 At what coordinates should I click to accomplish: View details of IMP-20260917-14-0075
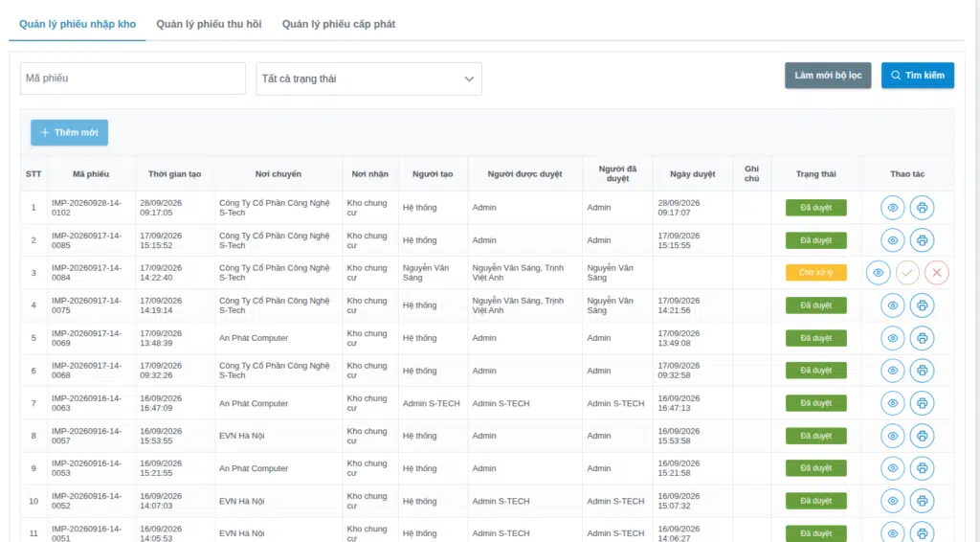coord(893,305)
